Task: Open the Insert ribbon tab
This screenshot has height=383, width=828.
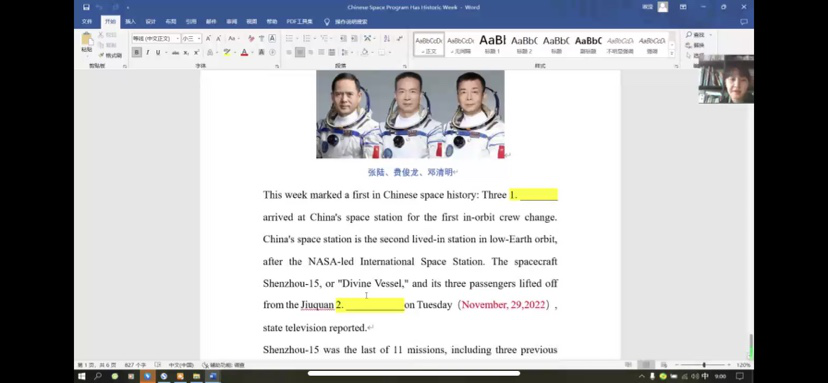Action: [x=130, y=22]
